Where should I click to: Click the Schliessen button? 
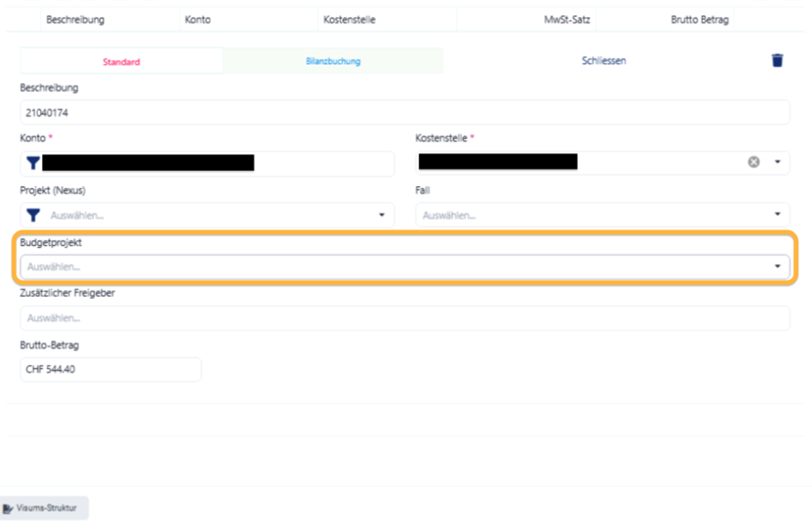point(603,60)
